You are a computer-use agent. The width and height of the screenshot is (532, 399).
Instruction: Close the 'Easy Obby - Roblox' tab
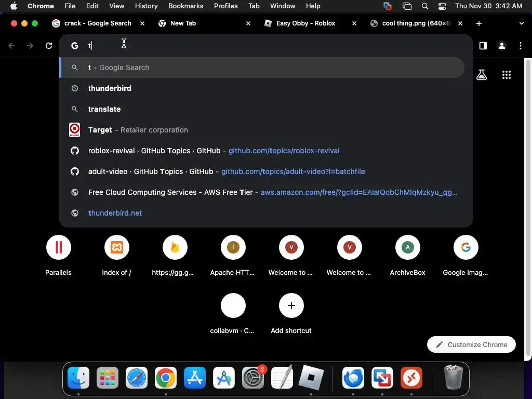354,23
